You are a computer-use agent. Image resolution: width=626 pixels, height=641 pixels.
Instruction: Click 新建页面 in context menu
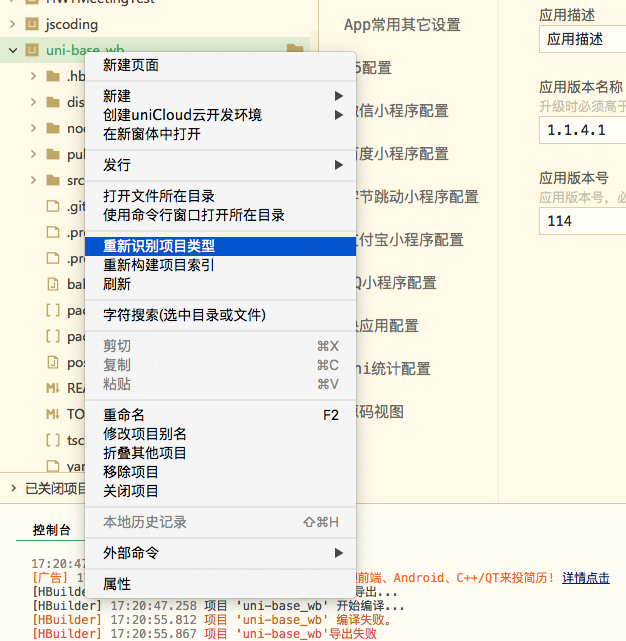[x=220, y=65]
